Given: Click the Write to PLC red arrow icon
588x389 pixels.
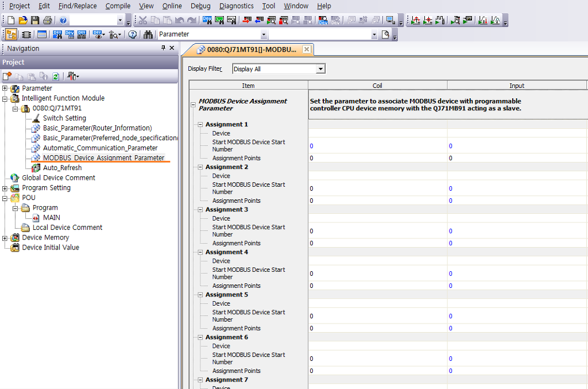Looking at the screenshot, I should [247, 20].
